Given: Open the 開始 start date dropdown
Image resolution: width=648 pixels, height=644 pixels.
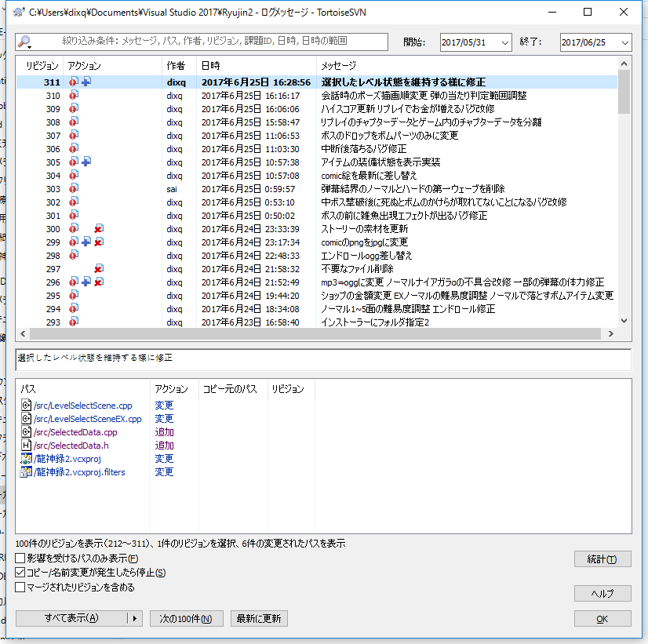Looking at the screenshot, I should coord(504,42).
